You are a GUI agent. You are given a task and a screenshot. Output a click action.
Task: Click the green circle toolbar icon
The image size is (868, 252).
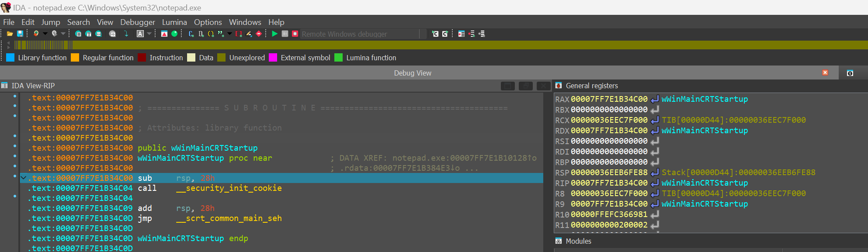click(174, 34)
